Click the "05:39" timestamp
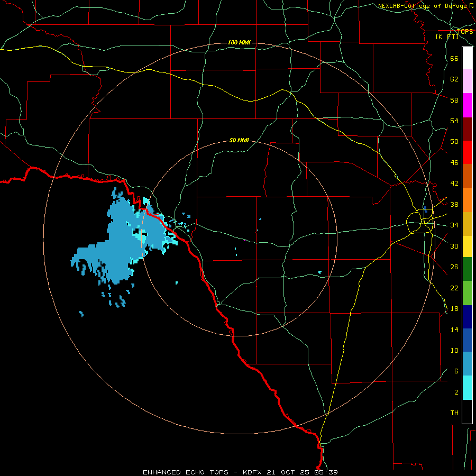The height and width of the screenshot is (476, 476). tap(326, 472)
